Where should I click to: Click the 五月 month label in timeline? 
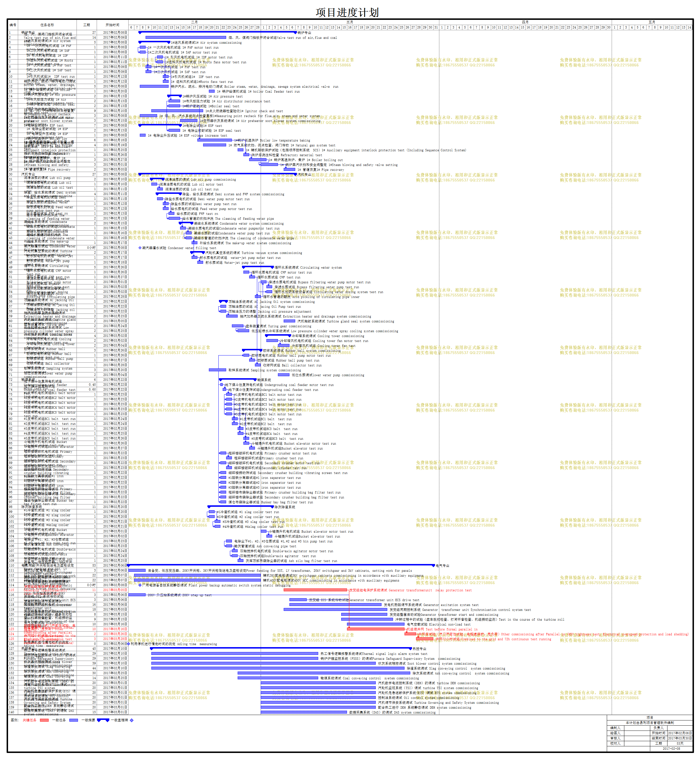[651, 22]
